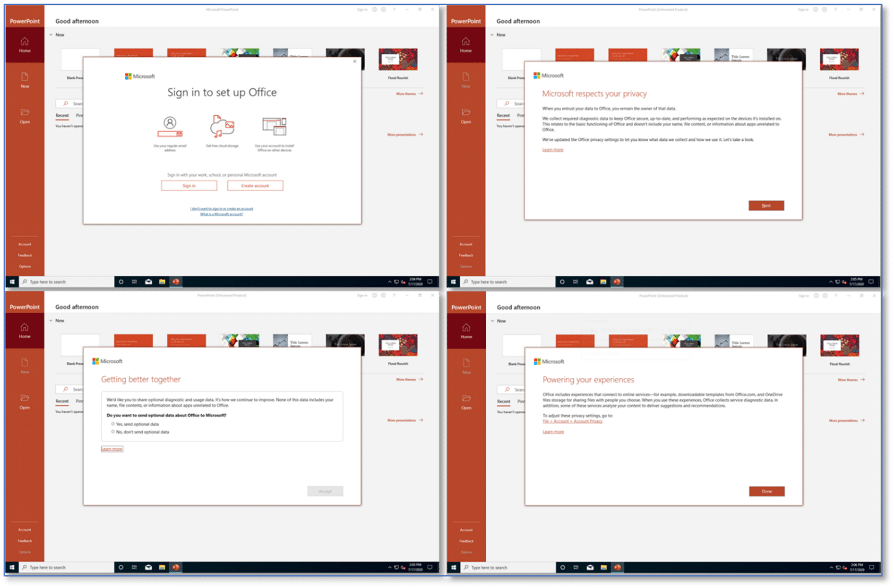This screenshot has width=894, height=588.
Task: Open Mail icon in Sign in screenshot taskbar
Action: point(148,282)
